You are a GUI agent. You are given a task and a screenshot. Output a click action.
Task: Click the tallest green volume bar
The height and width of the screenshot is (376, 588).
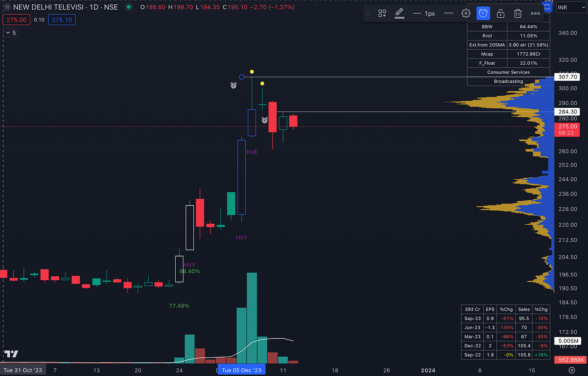[252, 318]
